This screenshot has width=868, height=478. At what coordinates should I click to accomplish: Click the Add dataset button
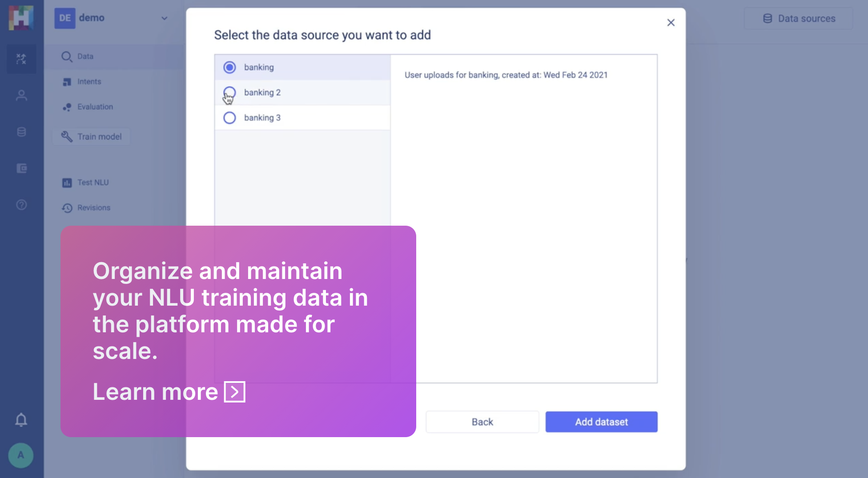[x=601, y=422]
